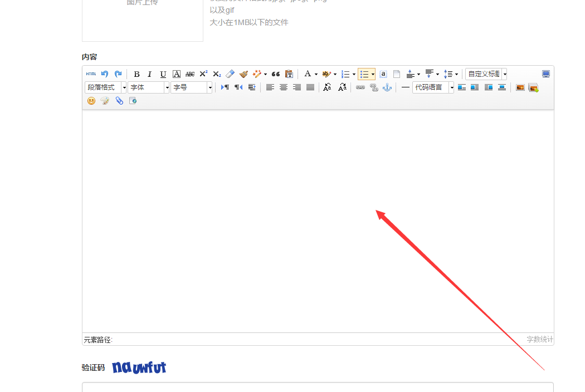
Task: Center align the text
Action: pyautogui.click(x=284, y=87)
